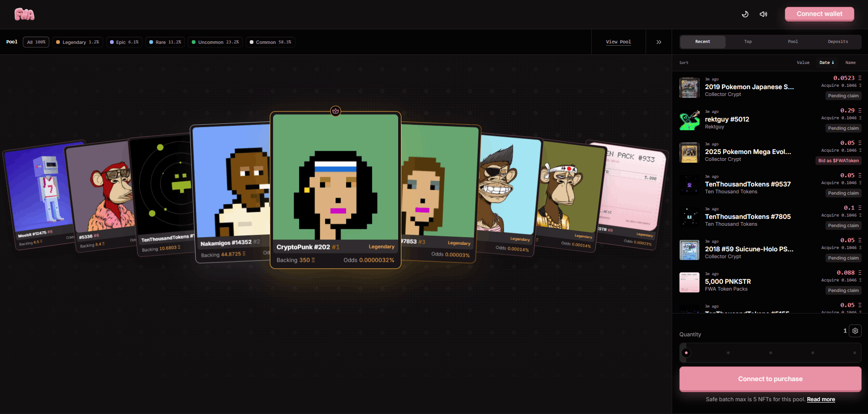Switch to the Pool tab
This screenshot has height=414, width=868.
click(793, 42)
